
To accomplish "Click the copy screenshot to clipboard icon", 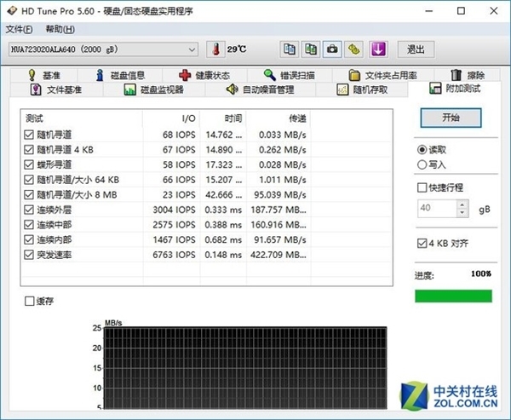I will click(x=311, y=49).
